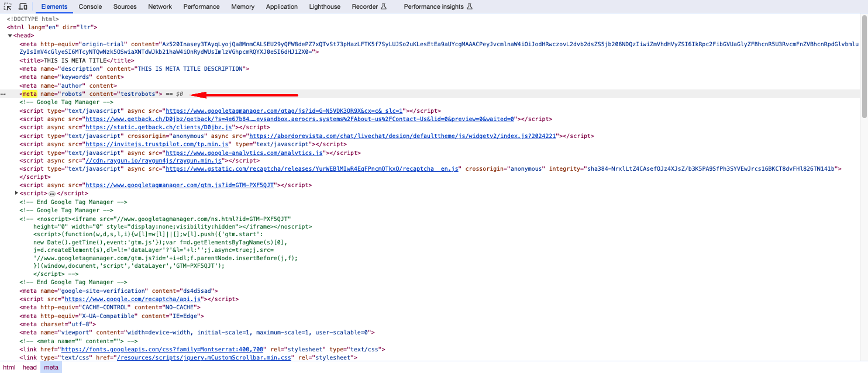Viewport: 868px width, 373px height.
Task: Select head in the breadcrumb bar
Action: (29, 367)
